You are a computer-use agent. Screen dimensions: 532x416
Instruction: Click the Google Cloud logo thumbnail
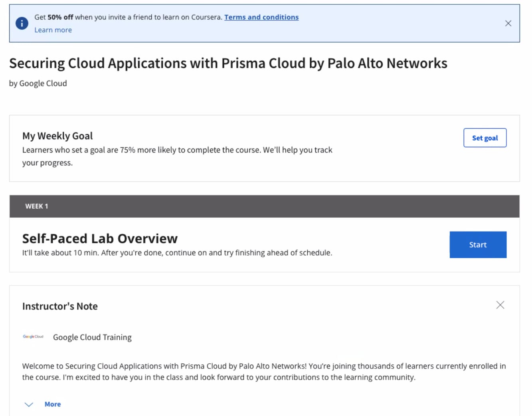33,337
